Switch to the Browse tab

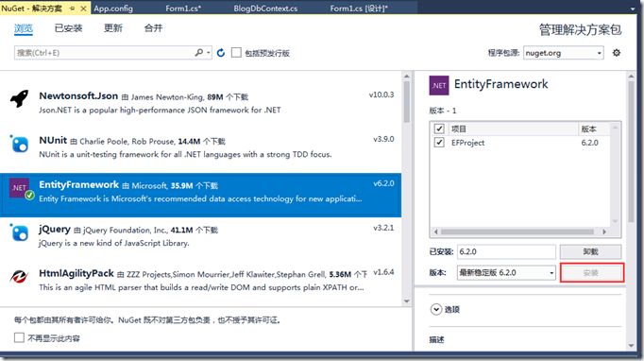click(24, 28)
